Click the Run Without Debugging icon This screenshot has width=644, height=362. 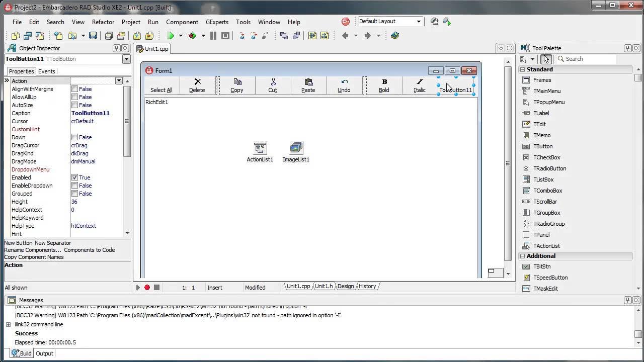(x=193, y=36)
